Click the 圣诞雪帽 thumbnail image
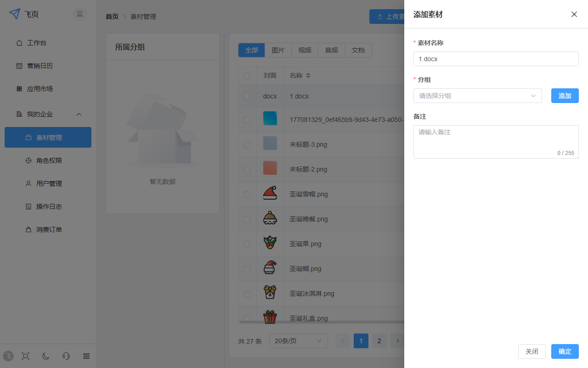Screen dimensions: 588x368 click(270, 194)
